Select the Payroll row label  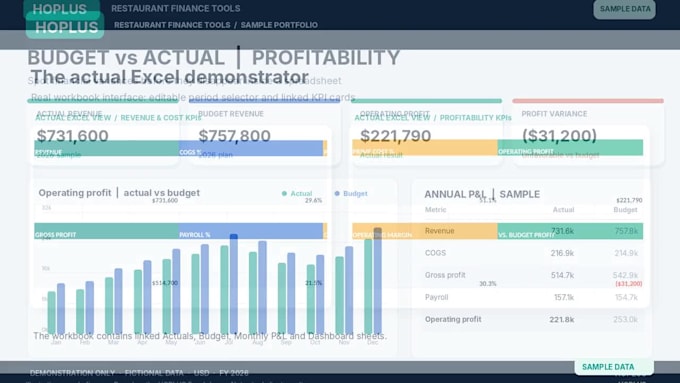click(436, 297)
